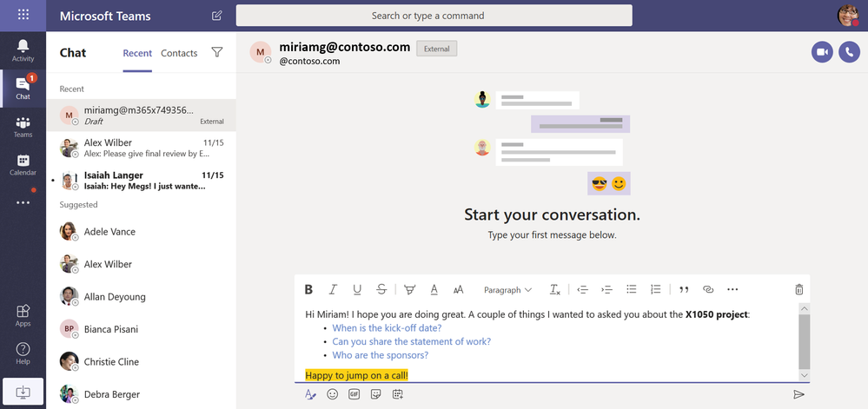
Task: Open the app launcher waffle icon
Action: [x=23, y=15]
